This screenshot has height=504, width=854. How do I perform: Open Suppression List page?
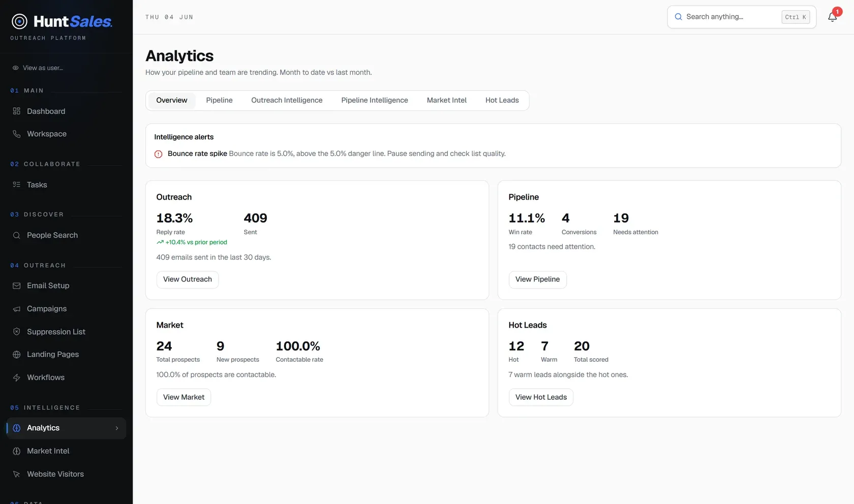click(66, 332)
